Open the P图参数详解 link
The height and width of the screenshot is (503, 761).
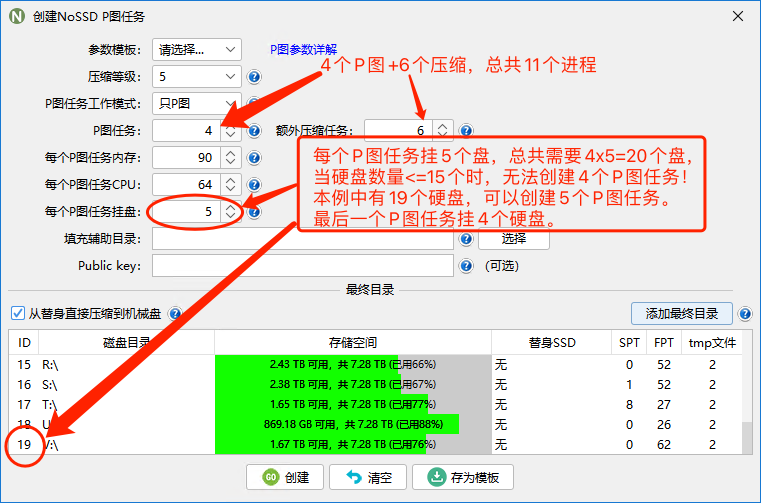[x=303, y=49]
